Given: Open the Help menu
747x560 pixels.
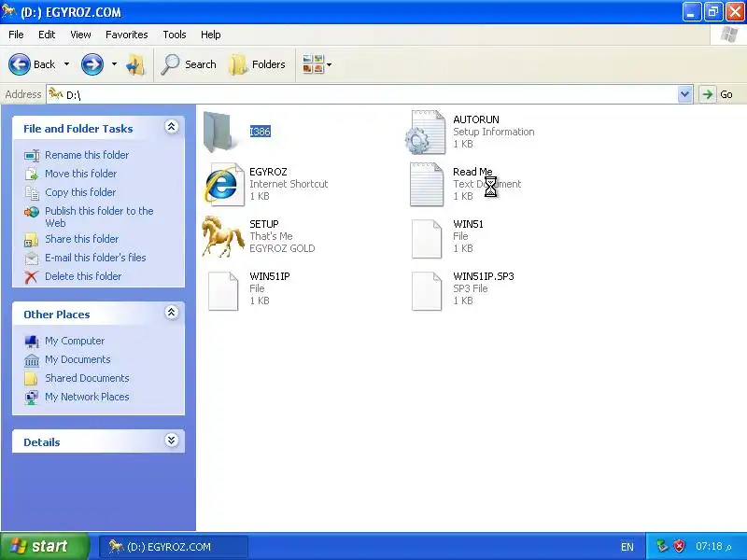Looking at the screenshot, I should (x=211, y=35).
